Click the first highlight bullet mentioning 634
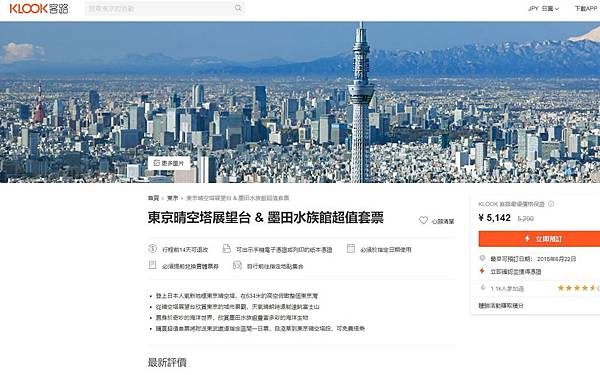This screenshot has height=375, width=600. point(236,296)
